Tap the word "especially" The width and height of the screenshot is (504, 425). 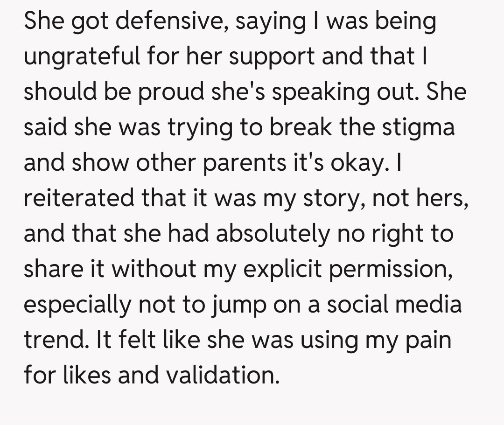[77, 304]
